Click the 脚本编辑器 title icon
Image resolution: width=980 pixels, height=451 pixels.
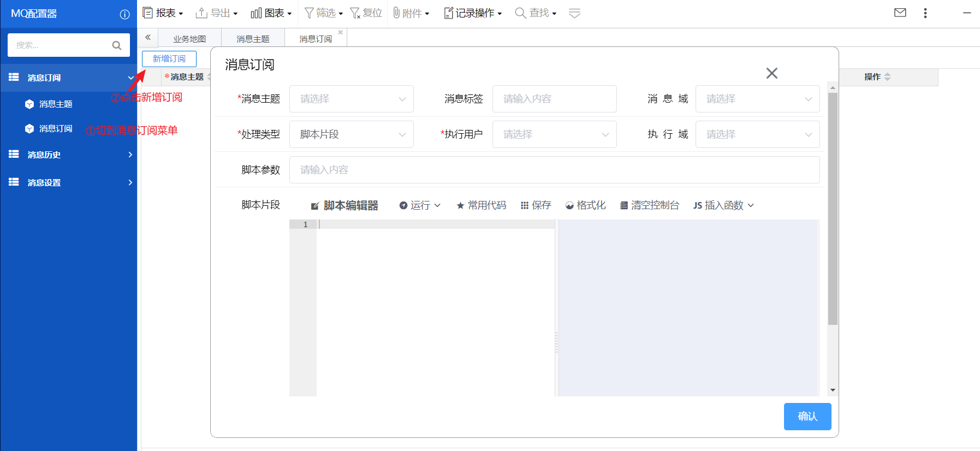click(x=315, y=206)
